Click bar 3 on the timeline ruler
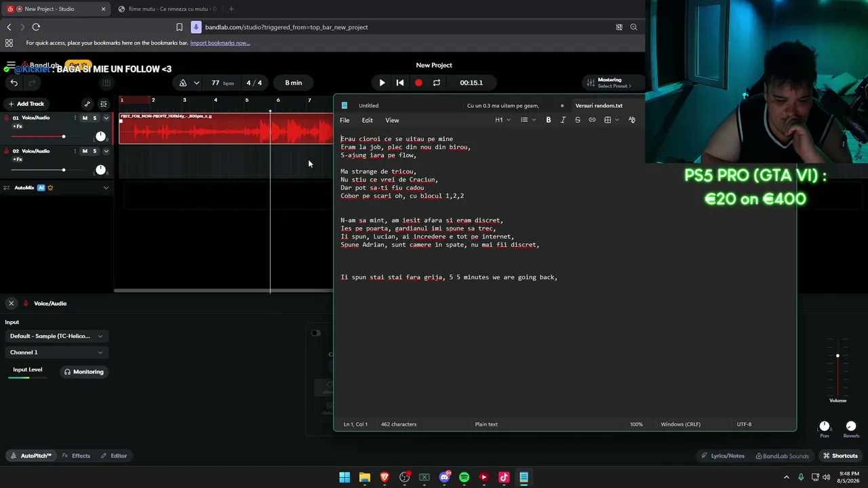The width and height of the screenshot is (868, 488). pos(184,100)
